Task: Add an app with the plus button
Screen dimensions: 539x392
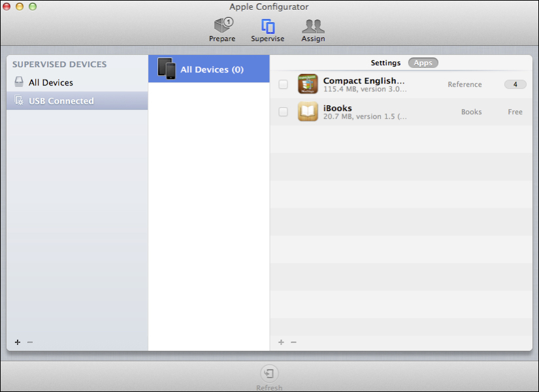Action: coord(281,342)
